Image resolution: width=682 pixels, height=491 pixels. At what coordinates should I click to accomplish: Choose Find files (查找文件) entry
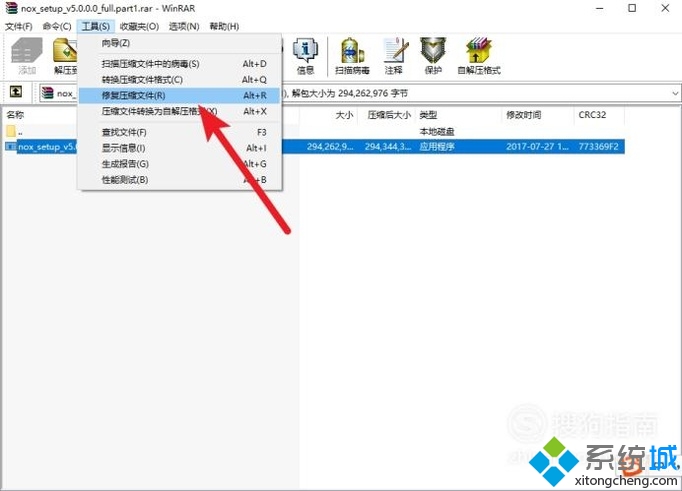tap(180, 132)
